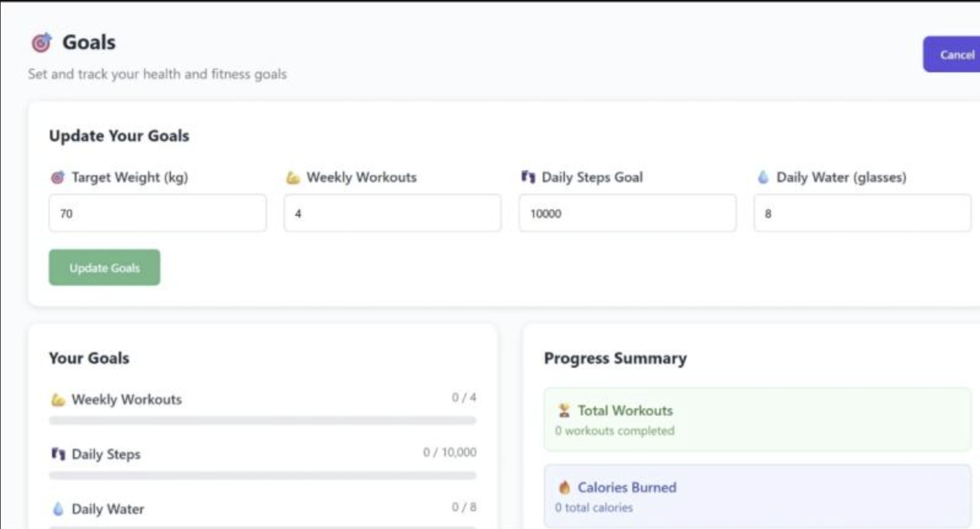The height and width of the screenshot is (529, 980).
Task: Click the "Update Your Goals" heading
Action: coord(119,135)
